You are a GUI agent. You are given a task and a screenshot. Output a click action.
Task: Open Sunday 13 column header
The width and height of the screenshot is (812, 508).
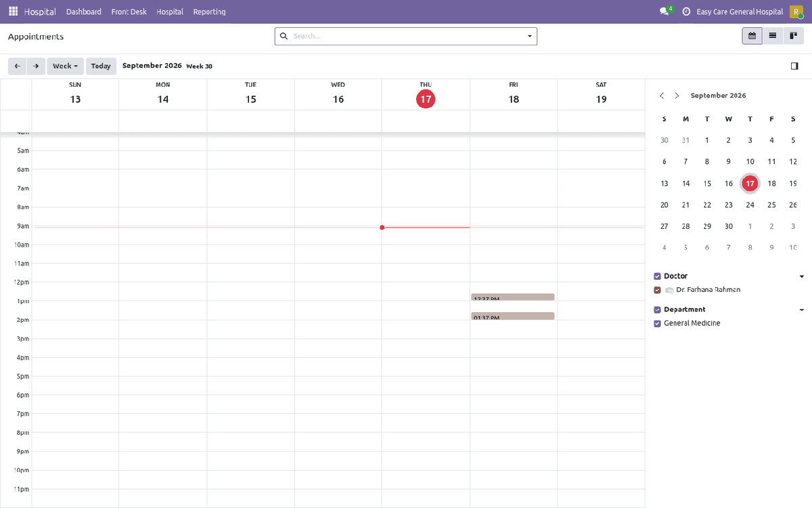click(75, 94)
